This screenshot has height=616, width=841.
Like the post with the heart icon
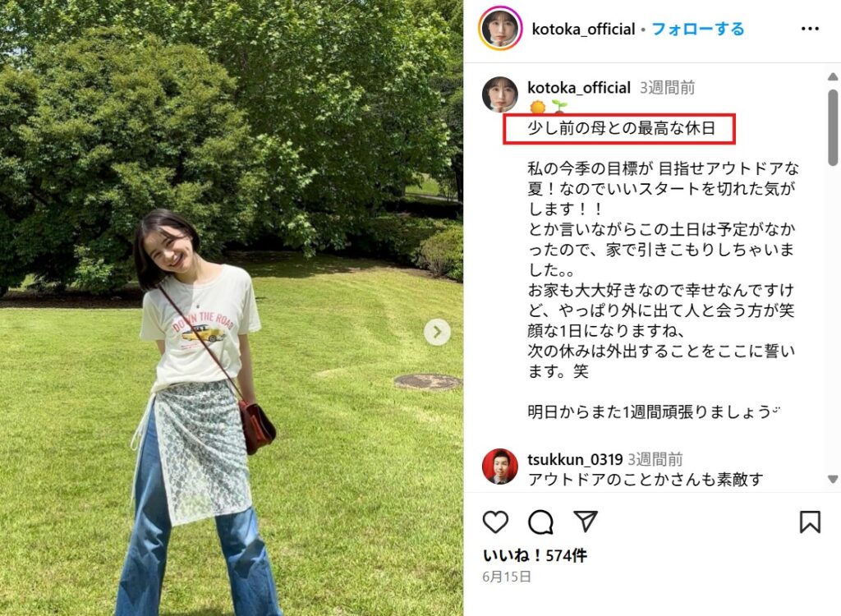tap(495, 522)
